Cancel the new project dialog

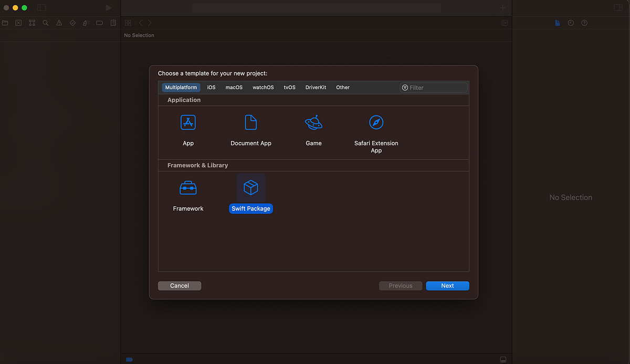tap(180, 285)
